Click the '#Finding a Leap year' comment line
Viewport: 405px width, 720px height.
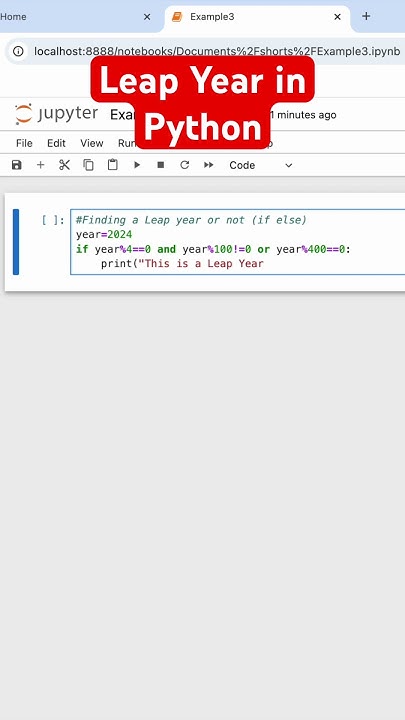click(191, 220)
